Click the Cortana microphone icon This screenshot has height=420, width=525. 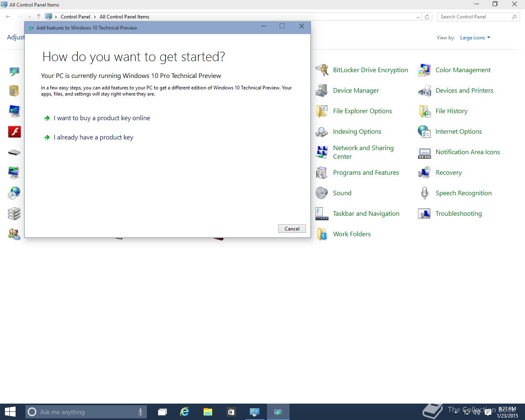(140, 412)
